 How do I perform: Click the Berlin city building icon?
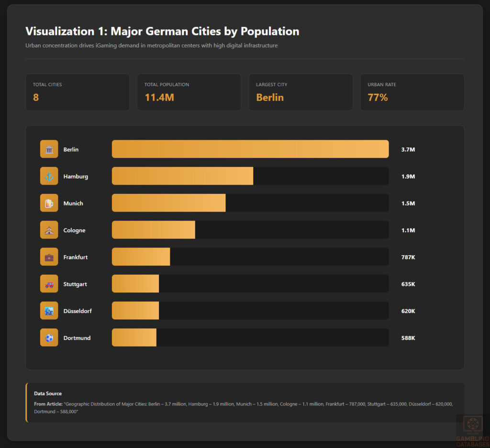pyautogui.click(x=49, y=149)
